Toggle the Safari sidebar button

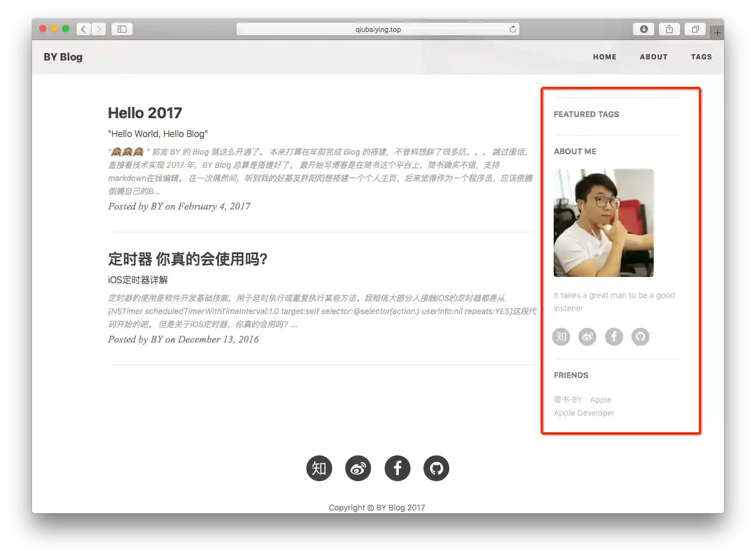coord(122,29)
